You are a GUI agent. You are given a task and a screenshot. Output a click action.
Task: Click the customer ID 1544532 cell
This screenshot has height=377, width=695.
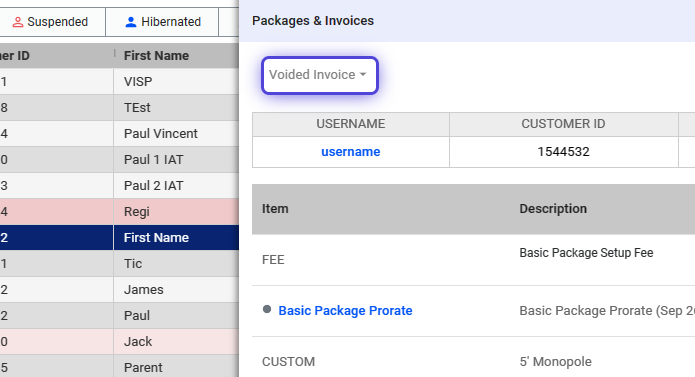tap(563, 152)
